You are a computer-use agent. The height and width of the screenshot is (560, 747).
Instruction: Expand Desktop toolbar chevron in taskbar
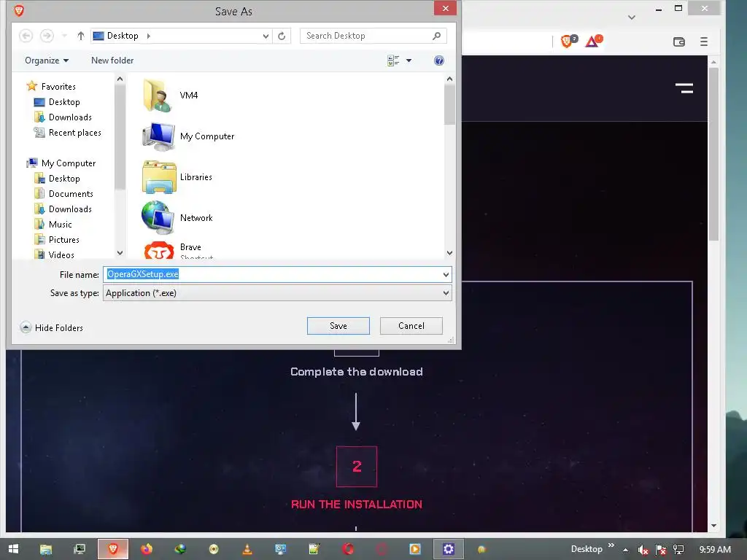[611, 545]
